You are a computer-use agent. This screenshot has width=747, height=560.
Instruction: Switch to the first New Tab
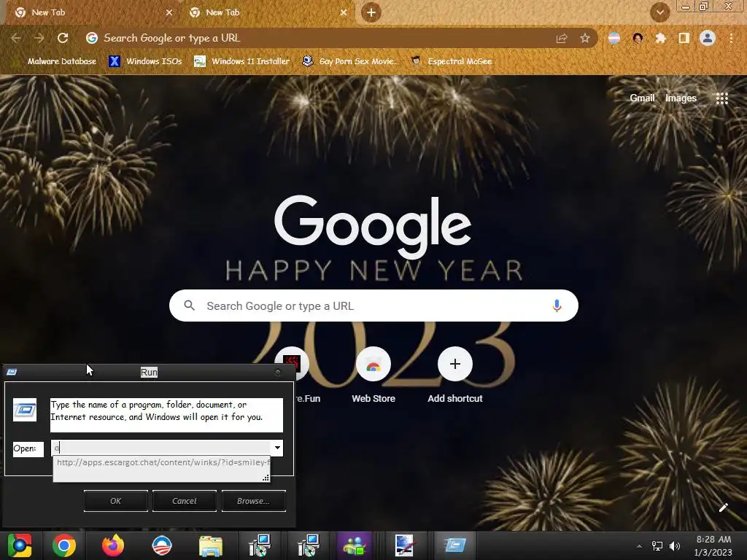pos(90,12)
